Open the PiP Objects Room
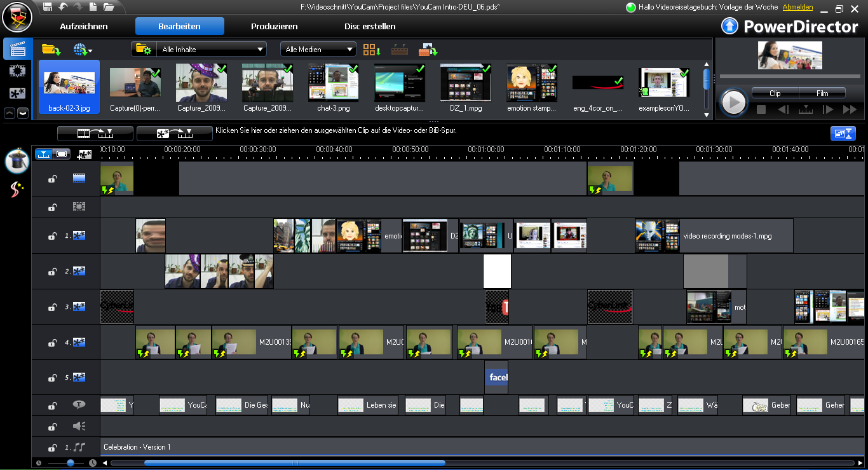 (17, 93)
